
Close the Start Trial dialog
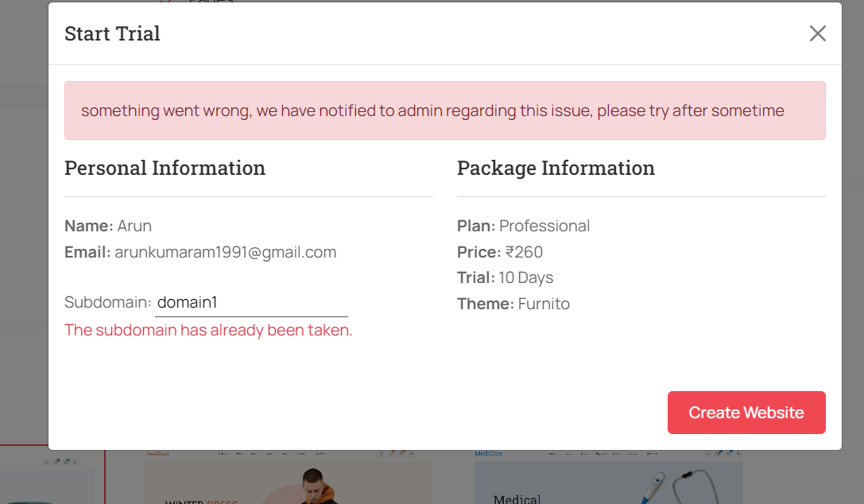tap(818, 33)
